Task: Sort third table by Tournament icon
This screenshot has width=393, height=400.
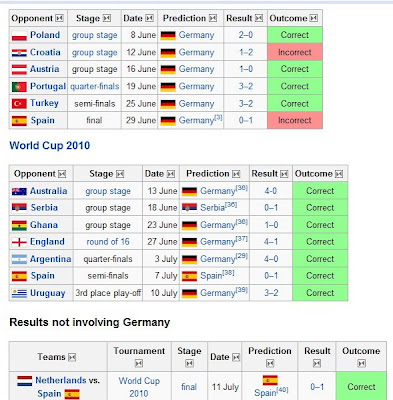Action: [x=139, y=363]
